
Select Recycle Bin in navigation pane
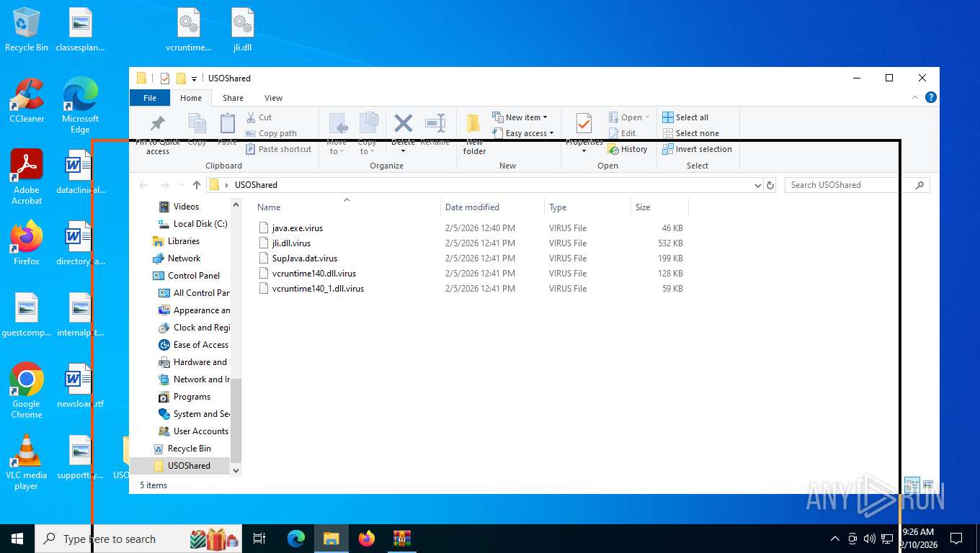click(x=189, y=449)
